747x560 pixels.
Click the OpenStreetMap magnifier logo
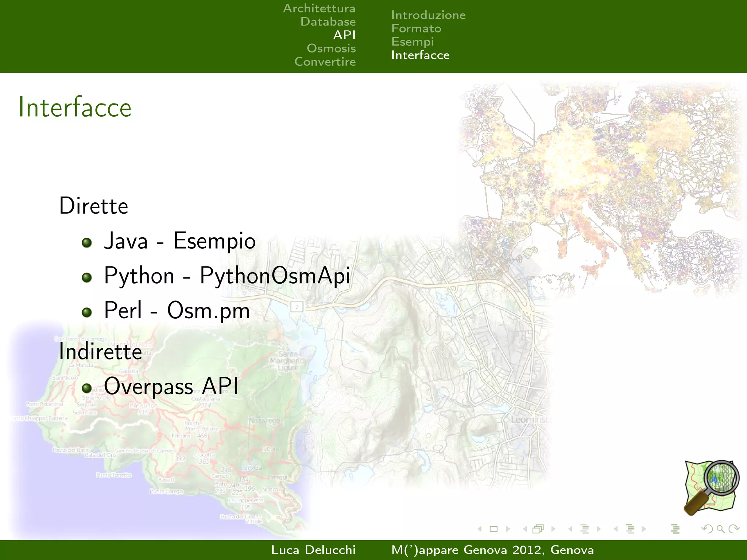point(711,488)
